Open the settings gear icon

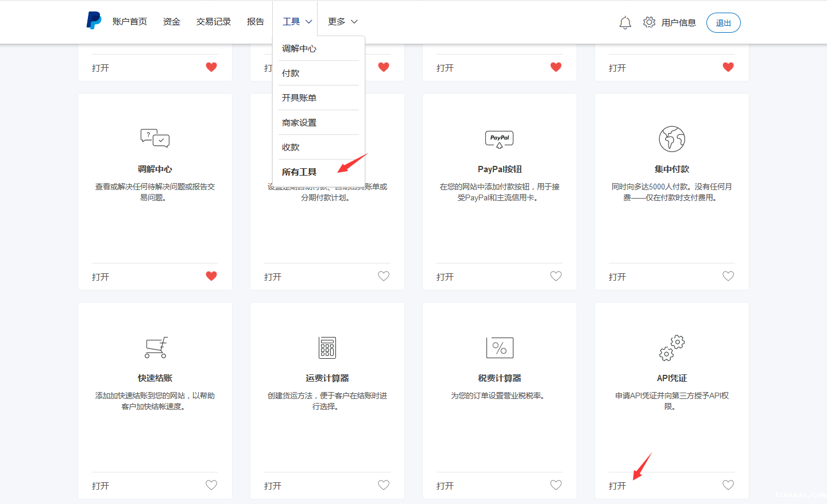pos(649,22)
